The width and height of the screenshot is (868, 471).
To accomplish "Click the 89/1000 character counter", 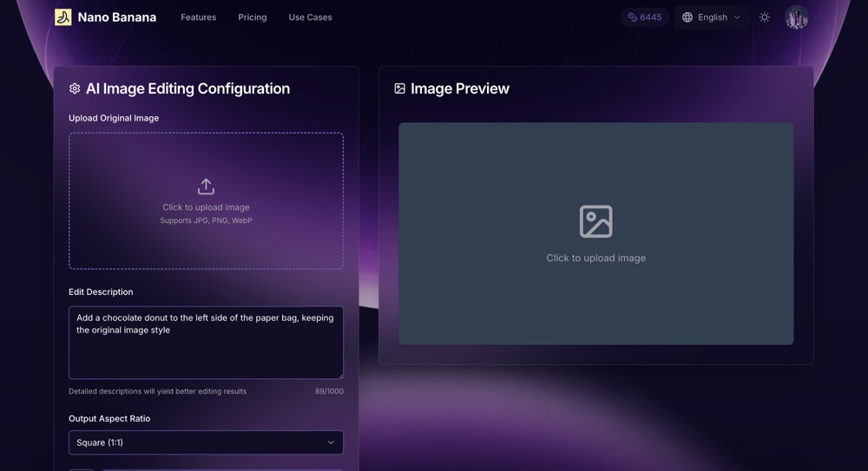I will click(x=329, y=391).
